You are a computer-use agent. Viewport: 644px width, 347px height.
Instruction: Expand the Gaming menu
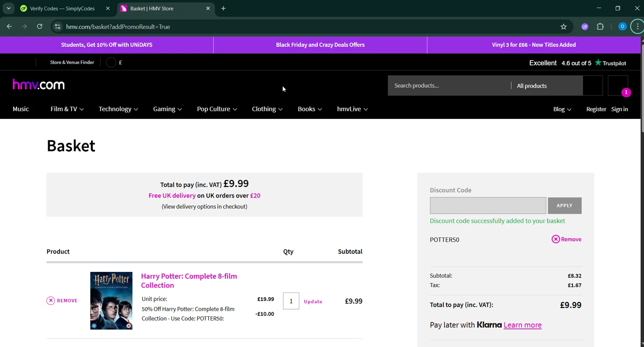click(x=167, y=109)
